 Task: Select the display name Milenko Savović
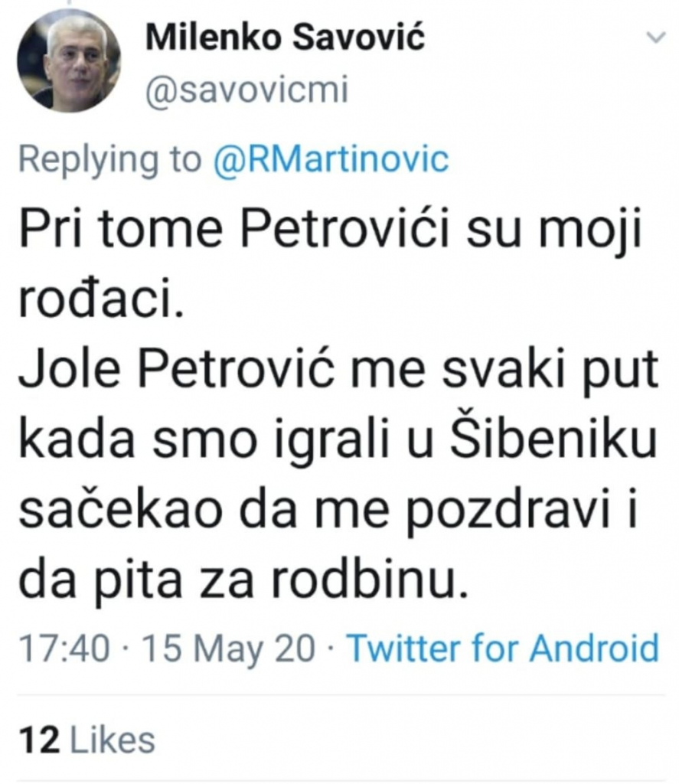click(x=282, y=37)
